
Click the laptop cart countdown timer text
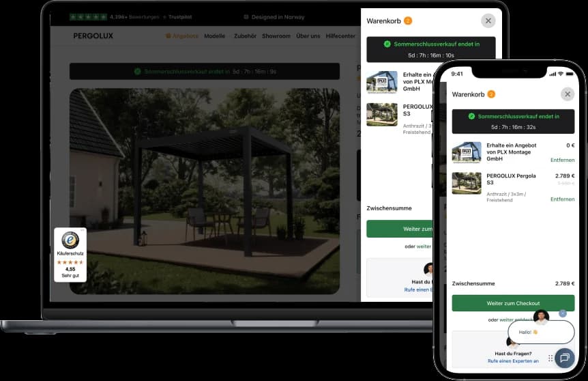(431, 55)
